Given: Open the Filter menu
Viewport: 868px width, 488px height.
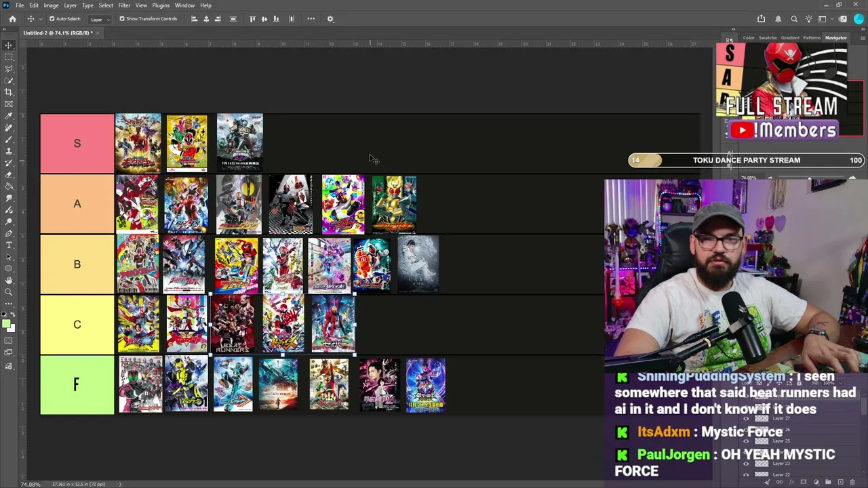Looking at the screenshot, I should [124, 5].
